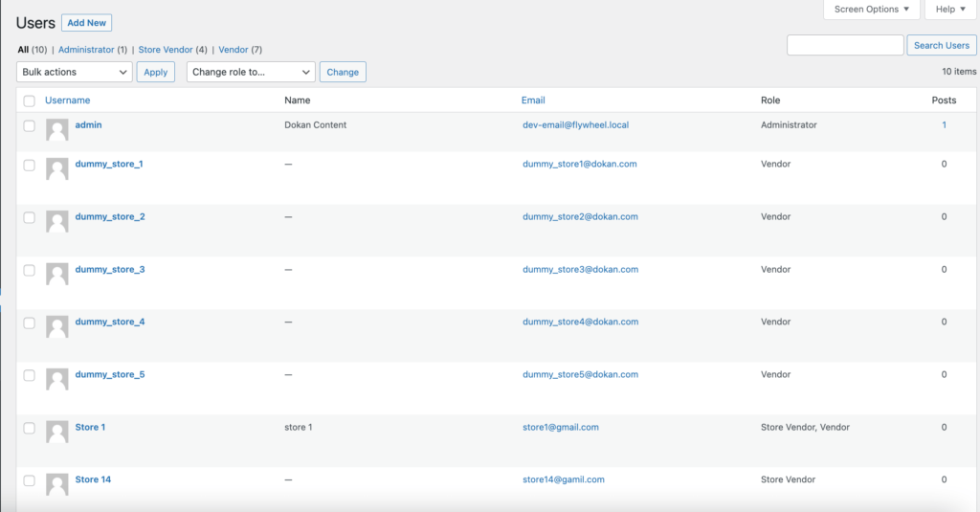The width and height of the screenshot is (980, 512).
Task: Click the Store 14 avatar image
Action: 56,484
